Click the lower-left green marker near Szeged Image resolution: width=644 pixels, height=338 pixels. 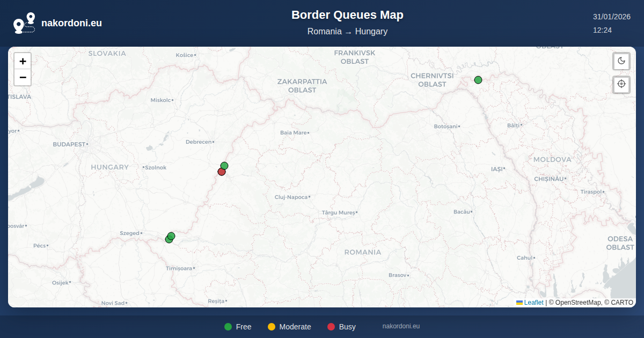pos(168,240)
